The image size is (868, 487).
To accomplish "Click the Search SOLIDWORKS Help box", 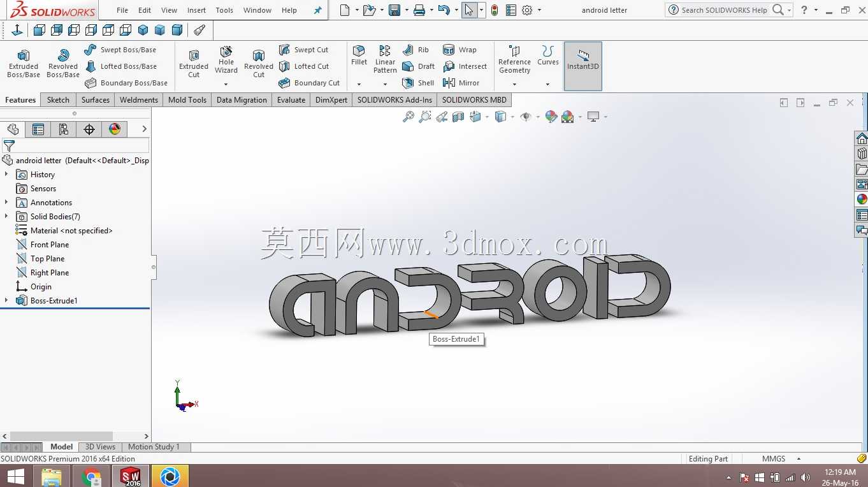I will [724, 10].
